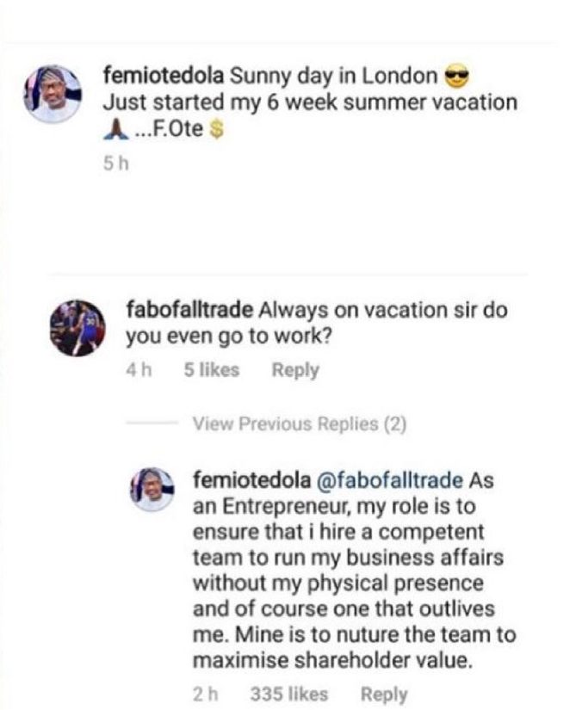
Task: Reply to femiotedola's entrepreneur comment
Action: tap(384, 693)
